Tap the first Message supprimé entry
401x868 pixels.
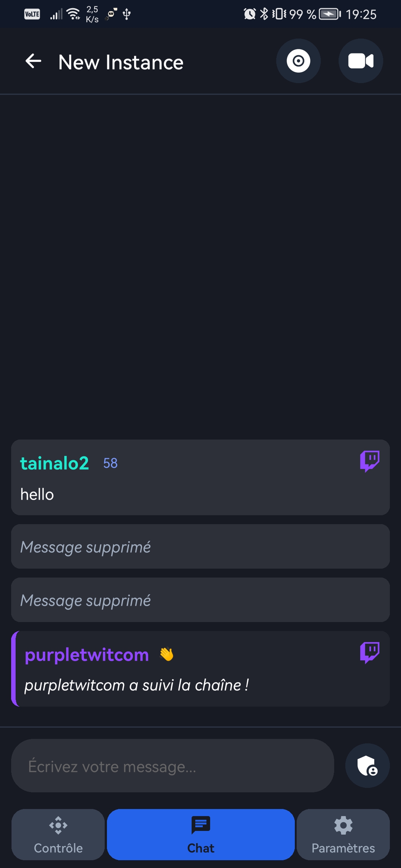point(200,546)
